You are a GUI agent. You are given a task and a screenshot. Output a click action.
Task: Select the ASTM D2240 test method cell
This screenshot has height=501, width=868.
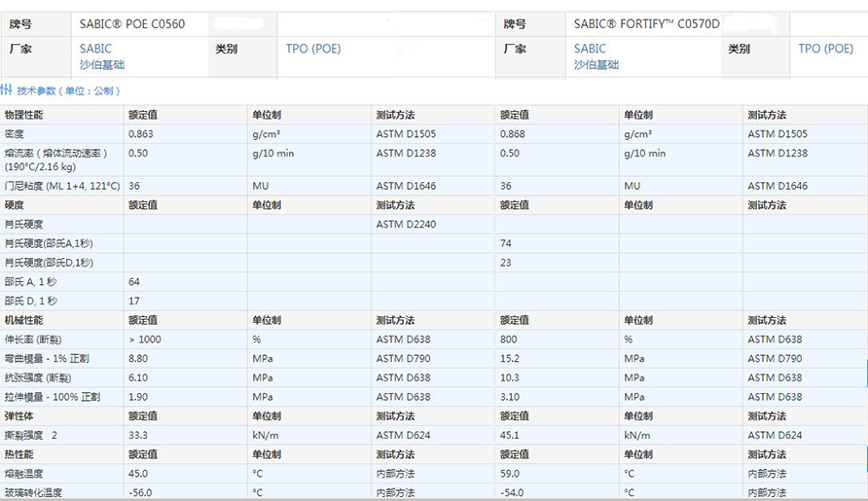tap(406, 225)
